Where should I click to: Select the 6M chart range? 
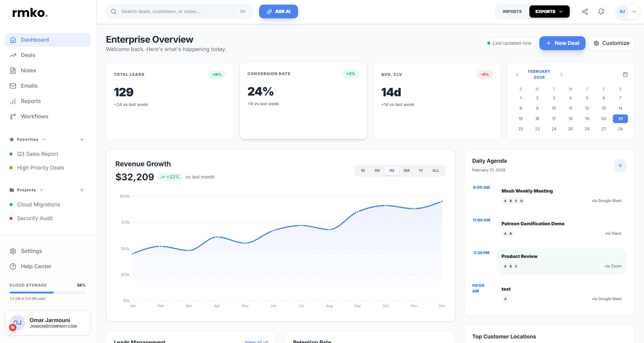(406, 171)
